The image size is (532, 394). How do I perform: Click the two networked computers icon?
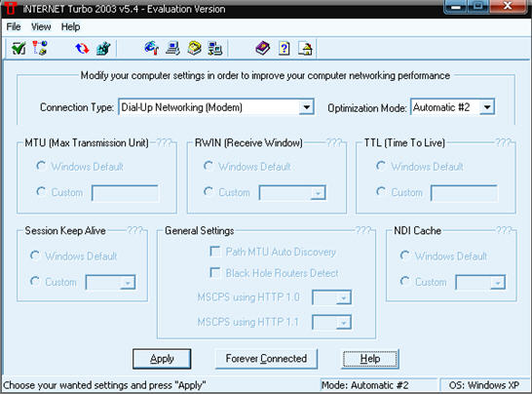point(215,48)
